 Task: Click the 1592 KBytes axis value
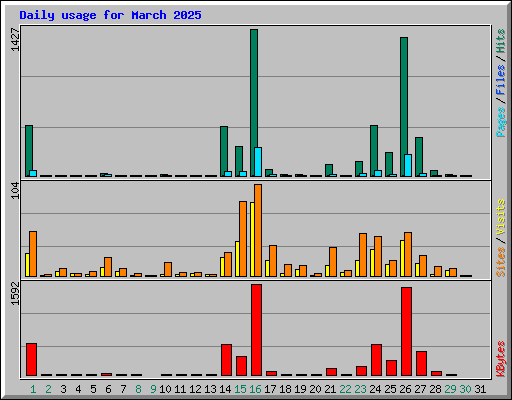tap(15, 294)
